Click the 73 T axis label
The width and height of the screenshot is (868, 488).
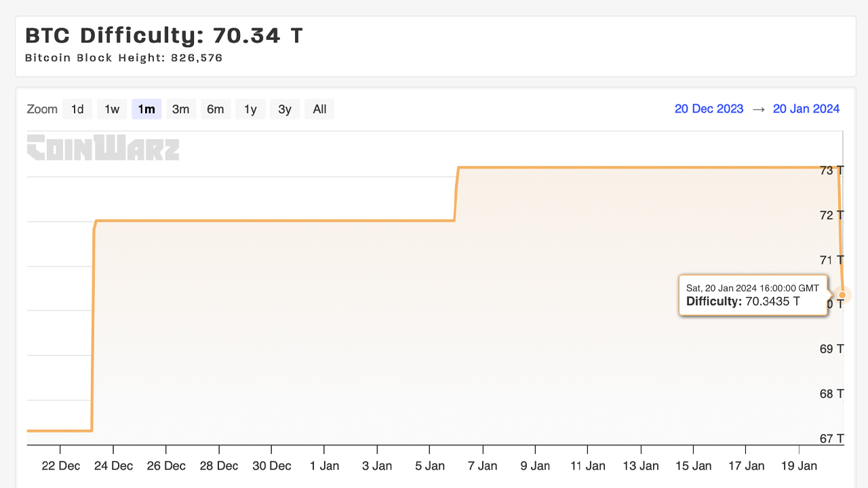[x=832, y=171]
